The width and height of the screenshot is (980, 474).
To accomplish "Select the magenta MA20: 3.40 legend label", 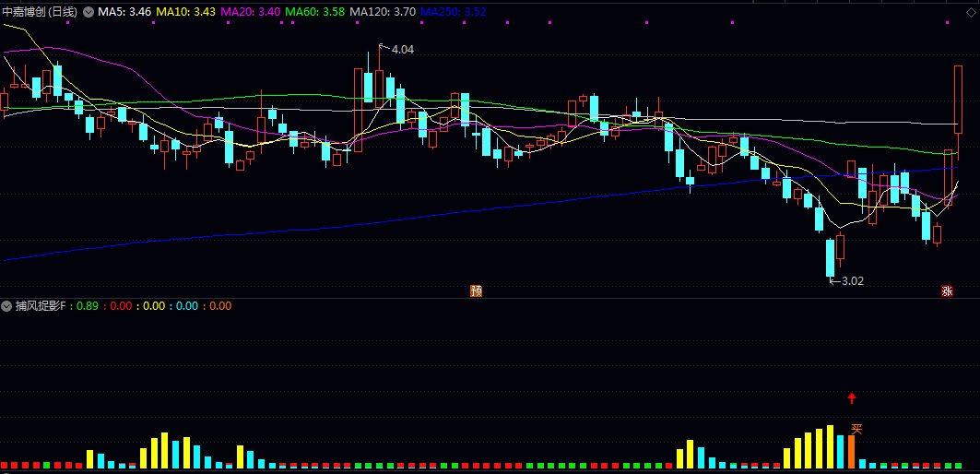I will click(x=252, y=11).
